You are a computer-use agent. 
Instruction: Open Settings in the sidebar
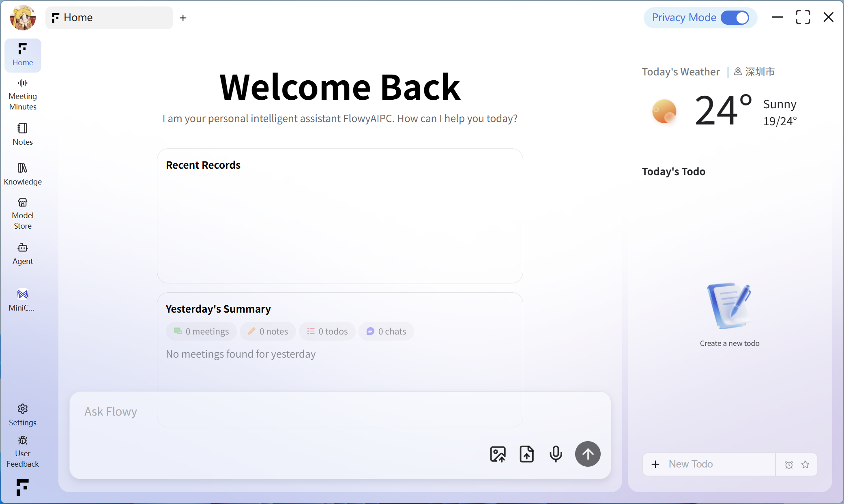coord(23,414)
